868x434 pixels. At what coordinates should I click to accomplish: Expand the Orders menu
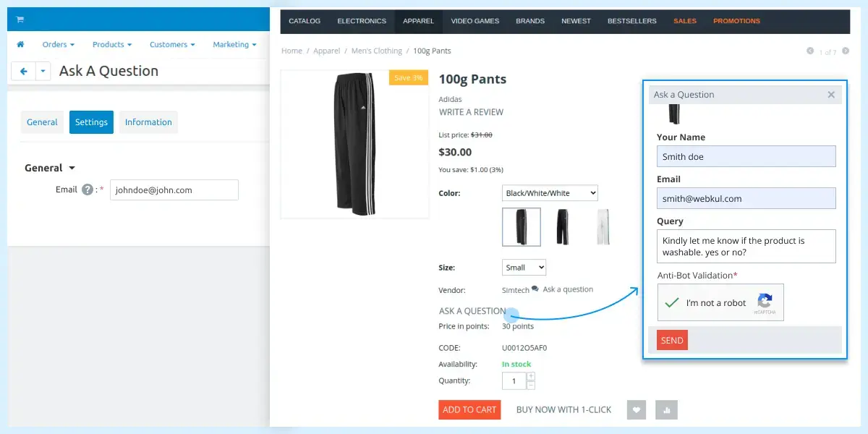(x=58, y=45)
